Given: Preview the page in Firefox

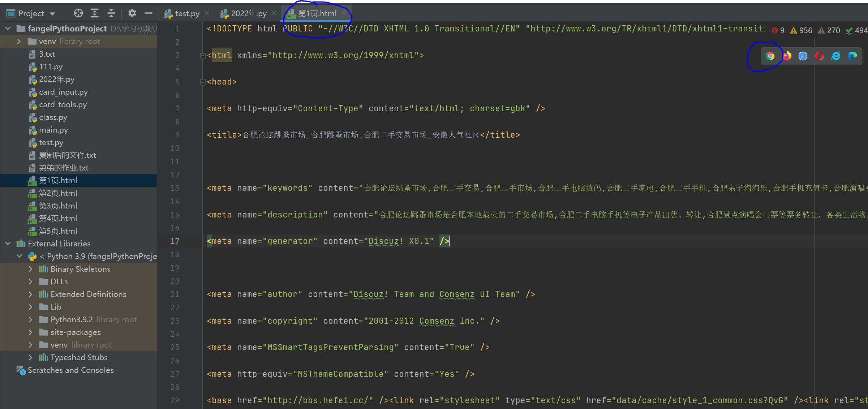Looking at the screenshot, I should [787, 56].
